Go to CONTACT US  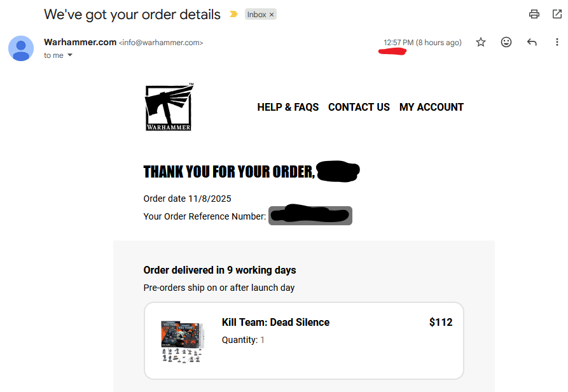click(x=359, y=107)
